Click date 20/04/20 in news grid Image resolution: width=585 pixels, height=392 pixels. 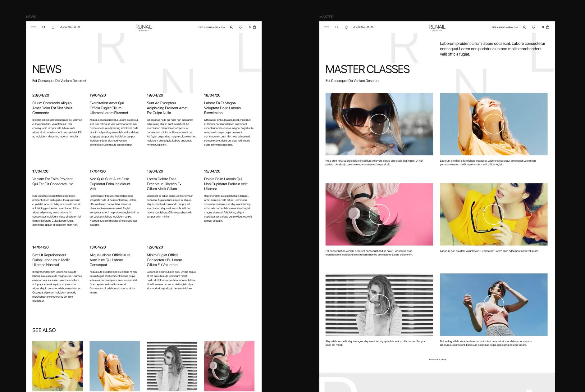[x=41, y=95]
